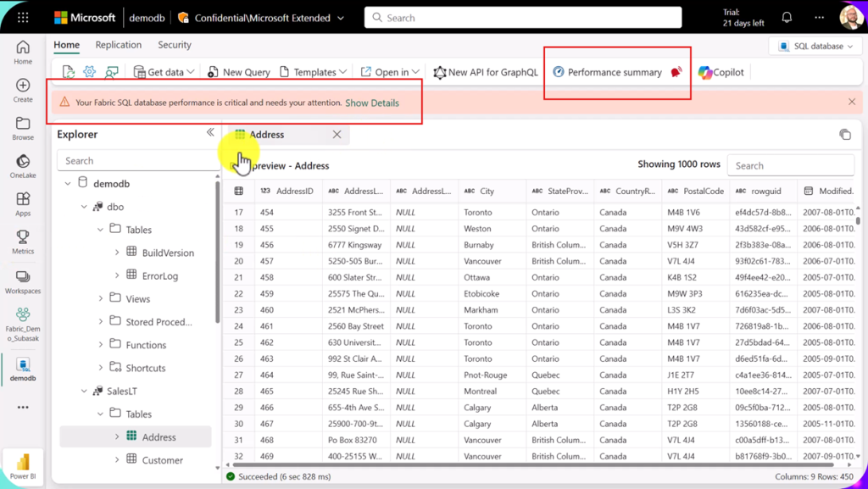The width and height of the screenshot is (868, 489).
Task: Close the Address tab
Action: click(337, 135)
